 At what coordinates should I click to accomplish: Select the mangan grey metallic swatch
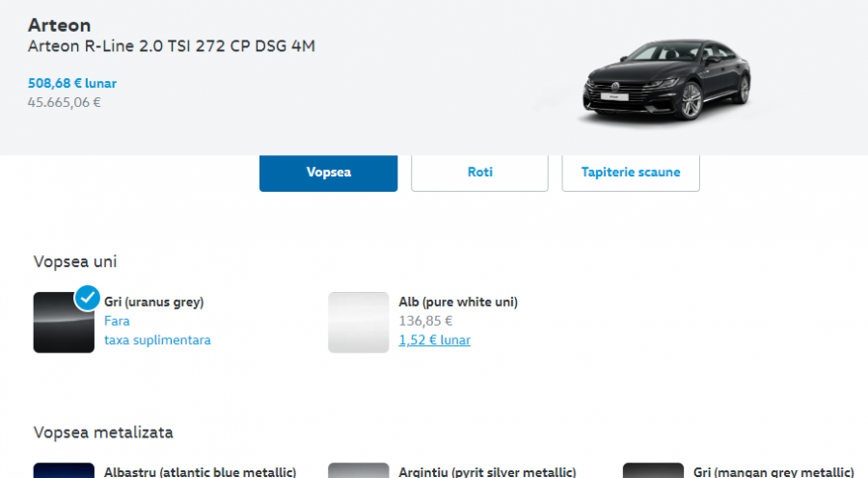tap(653, 470)
